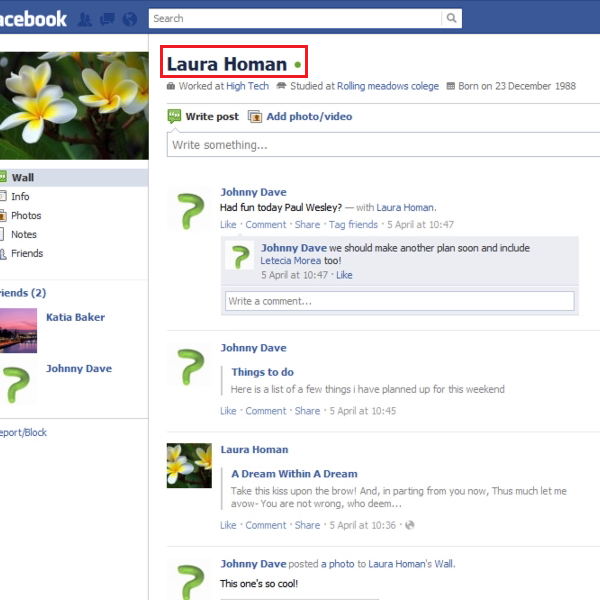Comment on the Things to do post
This screenshot has width=600, height=600.
(266, 411)
